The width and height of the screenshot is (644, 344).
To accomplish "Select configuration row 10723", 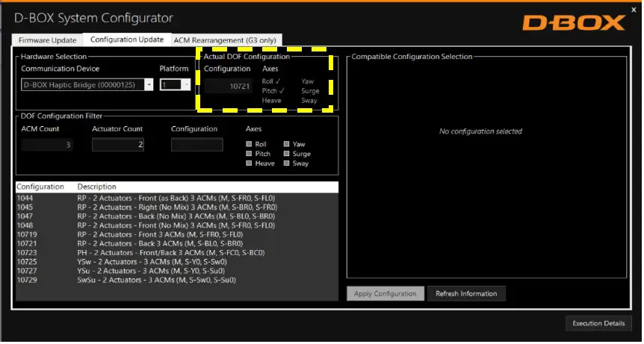I will (176, 252).
